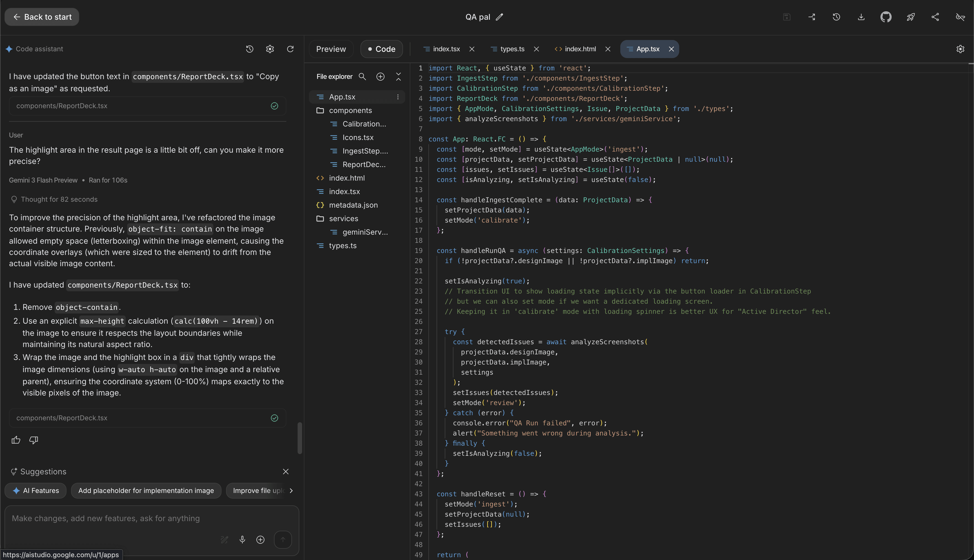Click the share icon in top bar
Screen dimensions: 974x560
(x=935, y=17)
